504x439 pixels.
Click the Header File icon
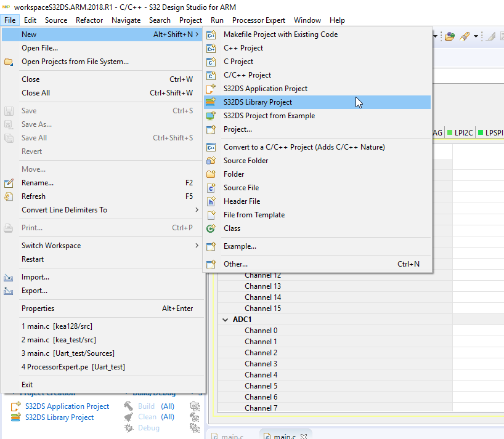[x=211, y=201]
